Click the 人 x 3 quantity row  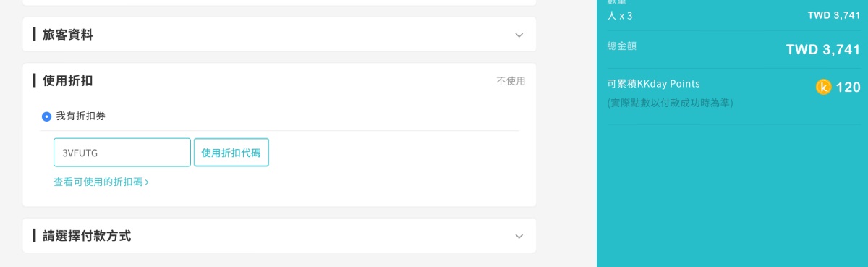coord(733,15)
